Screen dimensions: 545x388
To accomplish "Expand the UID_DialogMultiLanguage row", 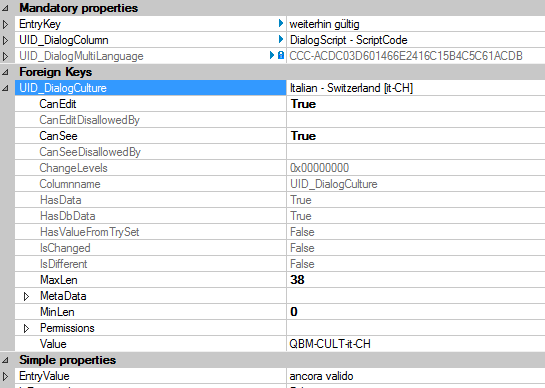I will tap(6, 56).
